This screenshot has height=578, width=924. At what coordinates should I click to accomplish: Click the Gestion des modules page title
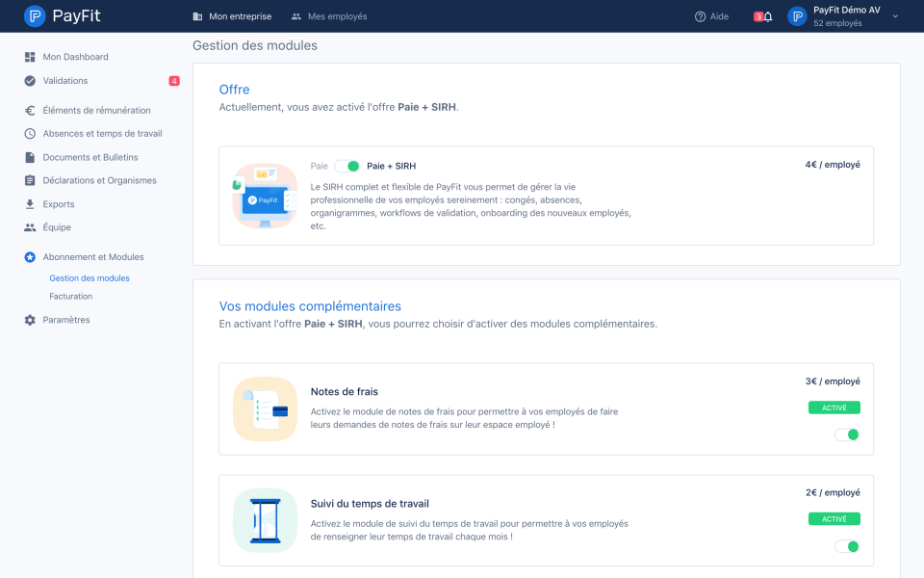click(x=255, y=45)
